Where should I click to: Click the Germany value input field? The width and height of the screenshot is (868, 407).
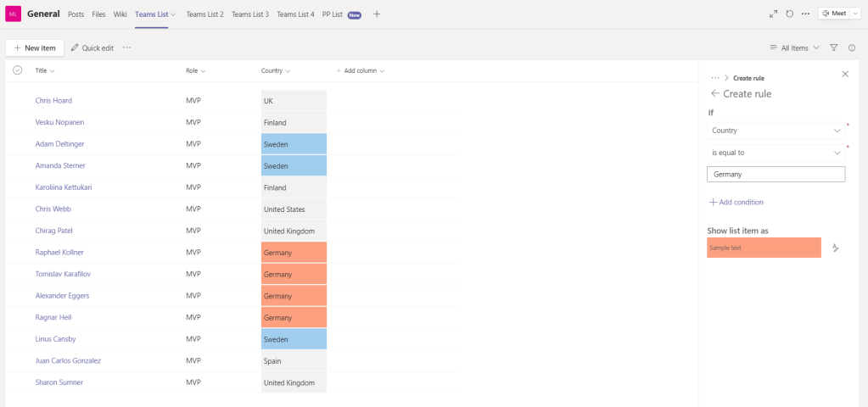point(776,174)
